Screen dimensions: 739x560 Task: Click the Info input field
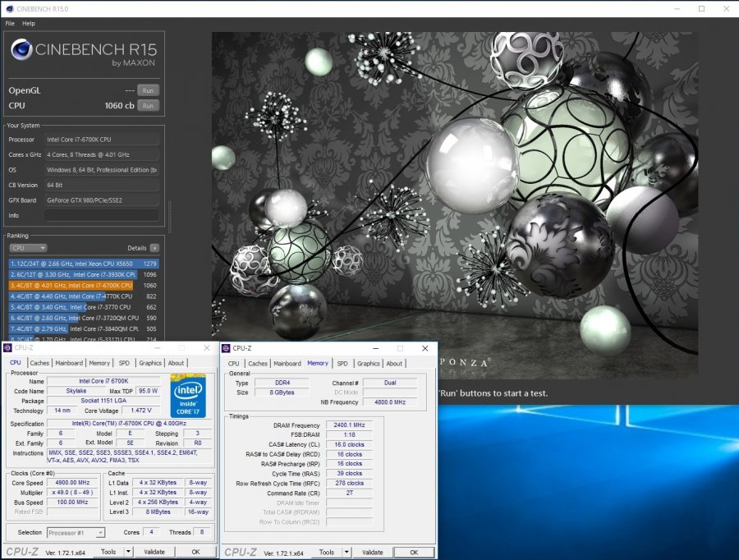[x=102, y=215]
